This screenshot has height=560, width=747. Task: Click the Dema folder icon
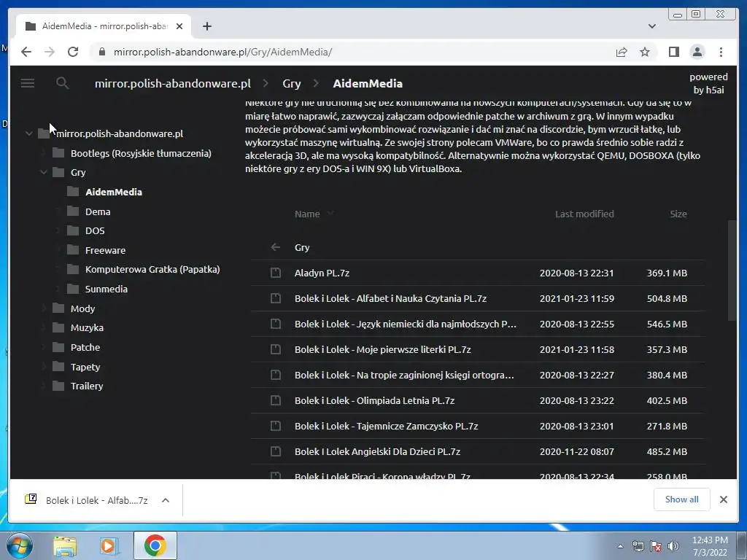click(73, 211)
